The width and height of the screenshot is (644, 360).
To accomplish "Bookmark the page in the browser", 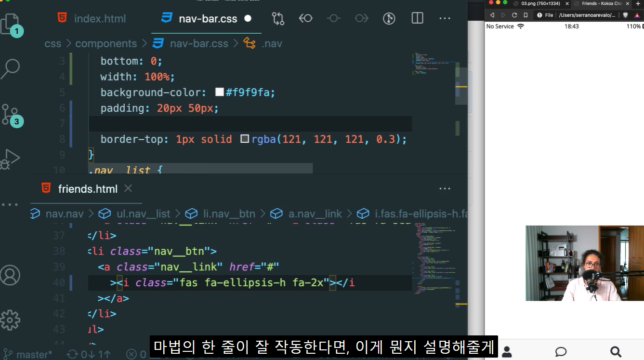I will 526,15.
